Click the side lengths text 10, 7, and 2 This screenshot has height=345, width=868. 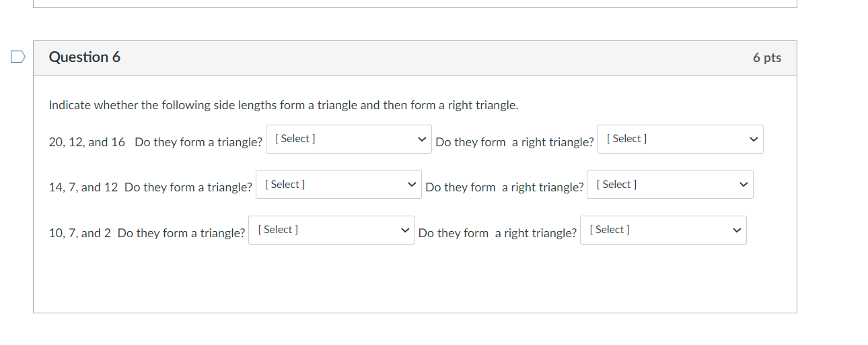79,233
